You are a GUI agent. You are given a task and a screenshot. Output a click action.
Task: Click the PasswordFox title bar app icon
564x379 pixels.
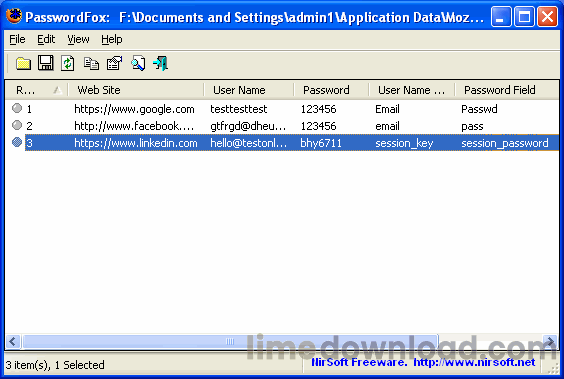coord(14,16)
